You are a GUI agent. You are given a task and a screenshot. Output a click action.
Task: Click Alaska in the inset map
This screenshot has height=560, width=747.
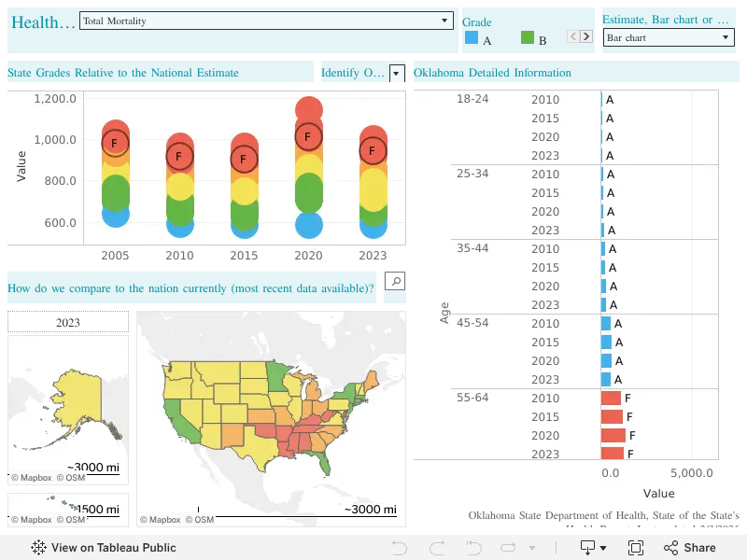pyautogui.click(x=79, y=399)
